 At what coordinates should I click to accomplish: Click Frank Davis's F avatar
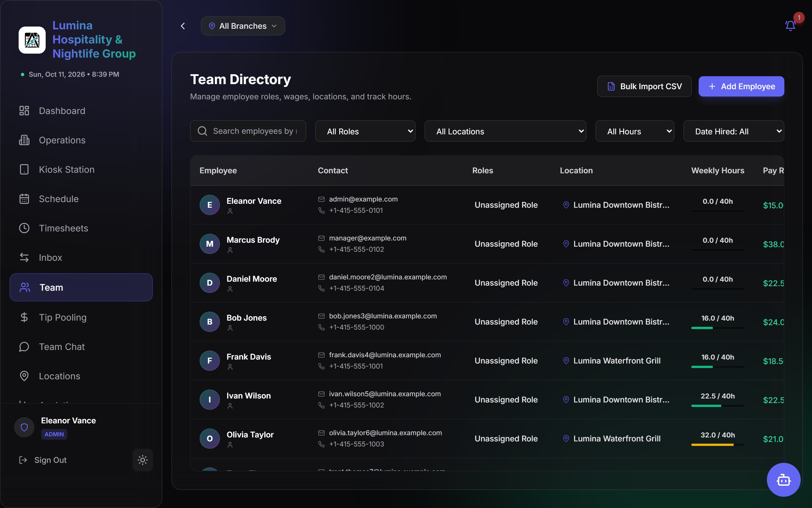[210, 361]
